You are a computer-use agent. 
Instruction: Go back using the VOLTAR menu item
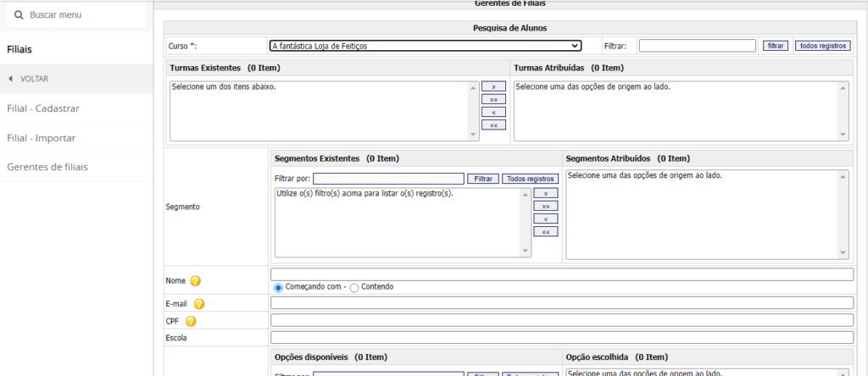tap(34, 79)
